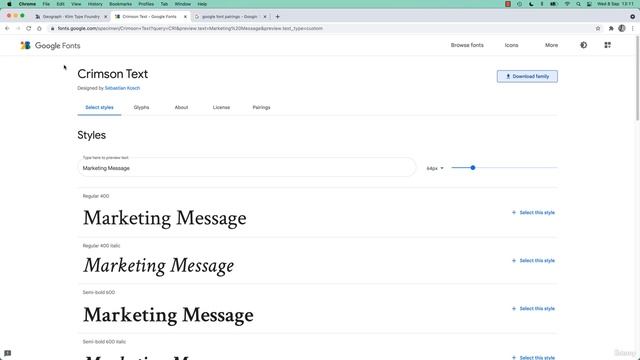Click the font size slider handle
Image resolution: width=640 pixels, height=360 pixels.
coord(473,168)
